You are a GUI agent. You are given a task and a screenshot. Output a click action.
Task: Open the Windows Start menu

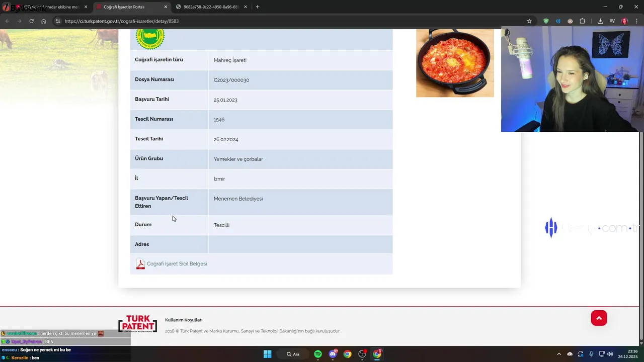pyautogui.click(x=268, y=354)
